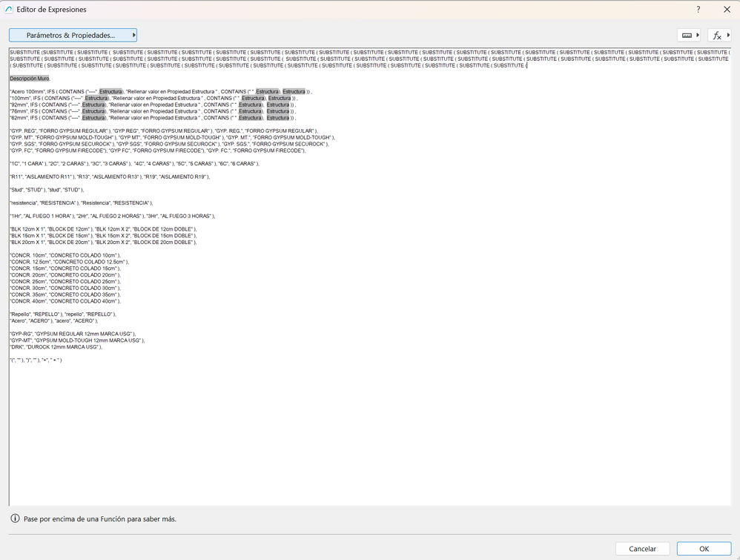
Task: Open the Parámetros & Propiedades dropdown
Action: (x=73, y=35)
